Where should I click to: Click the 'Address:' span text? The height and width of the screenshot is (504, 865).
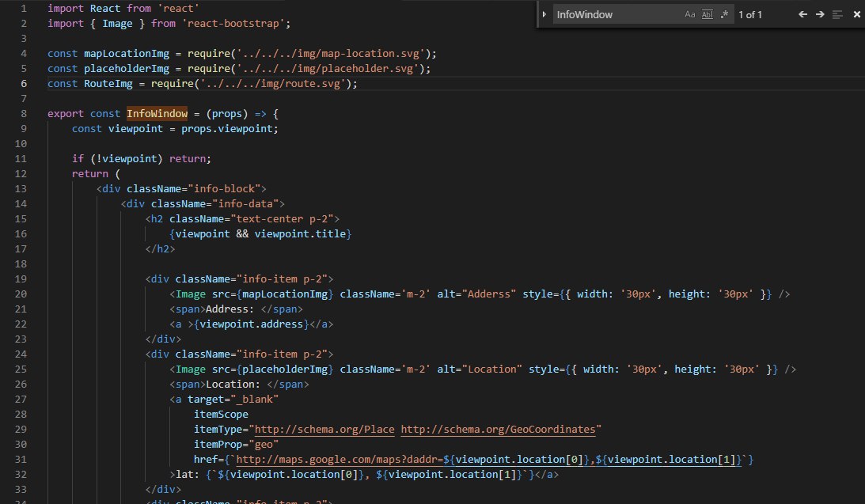pyautogui.click(x=230, y=309)
